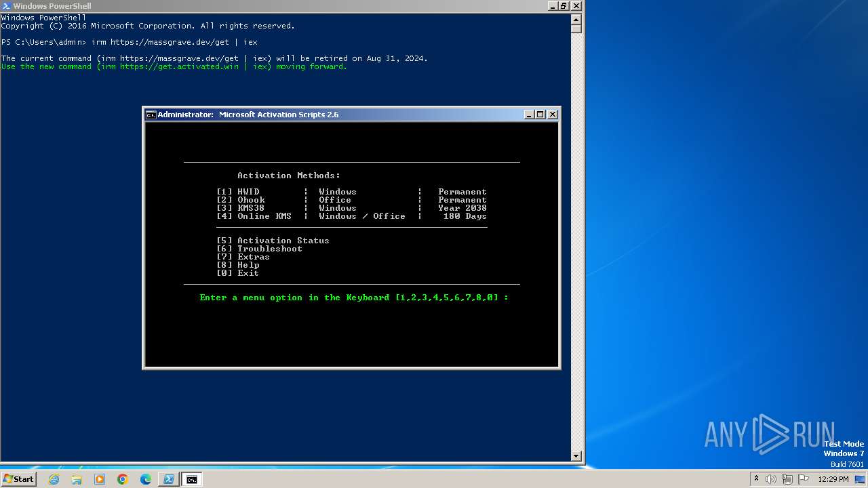Click the '[6] Troubleshoot' line
868x488 pixels.
[x=260, y=249]
